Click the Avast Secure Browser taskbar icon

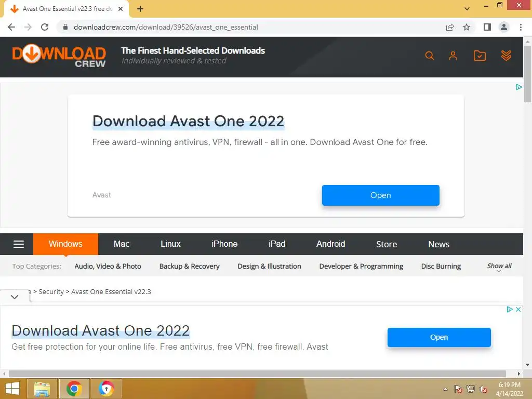106,389
